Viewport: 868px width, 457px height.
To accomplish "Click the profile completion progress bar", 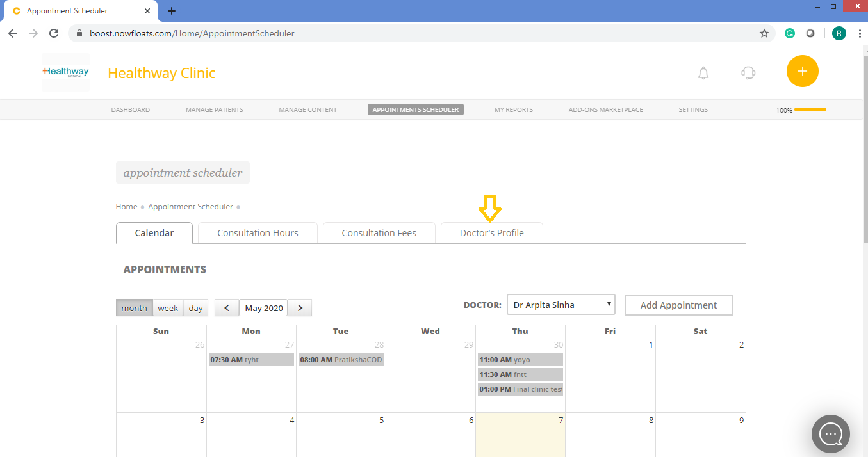I will 810,109.
